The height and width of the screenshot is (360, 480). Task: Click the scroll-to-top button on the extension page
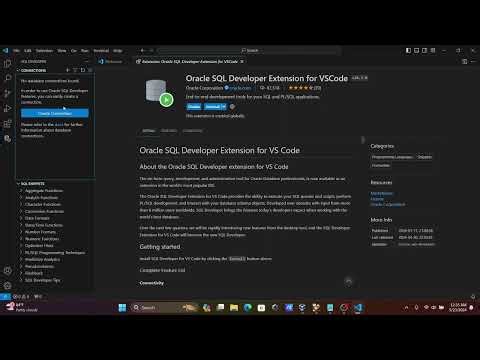coord(349,282)
